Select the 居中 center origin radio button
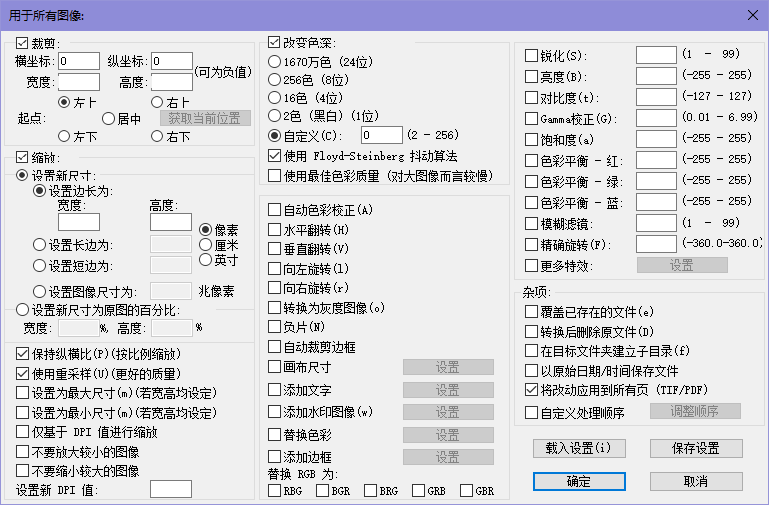Viewport: 769px width, 505px height. [x=109, y=119]
